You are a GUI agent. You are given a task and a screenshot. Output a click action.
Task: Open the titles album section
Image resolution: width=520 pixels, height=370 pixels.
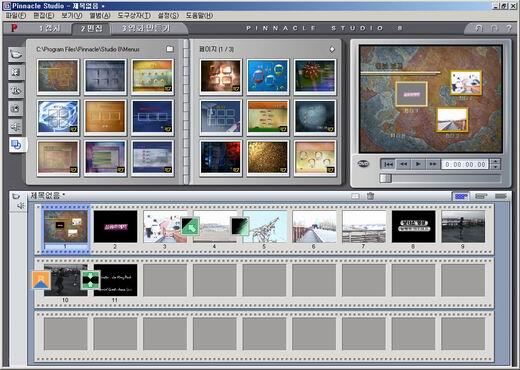point(16,90)
